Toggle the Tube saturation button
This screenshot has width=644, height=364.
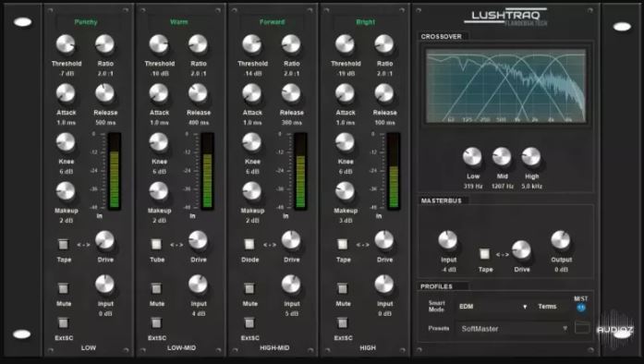pos(156,245)
